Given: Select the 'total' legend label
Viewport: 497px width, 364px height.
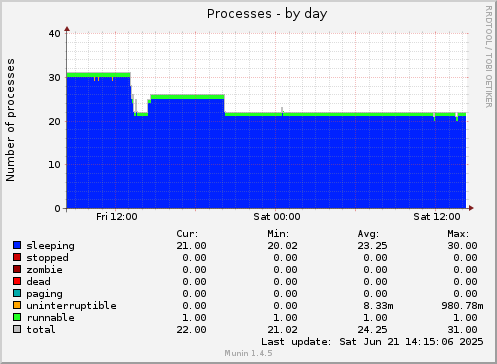Looking at the screenshot, I should click(x=41, y=330).
